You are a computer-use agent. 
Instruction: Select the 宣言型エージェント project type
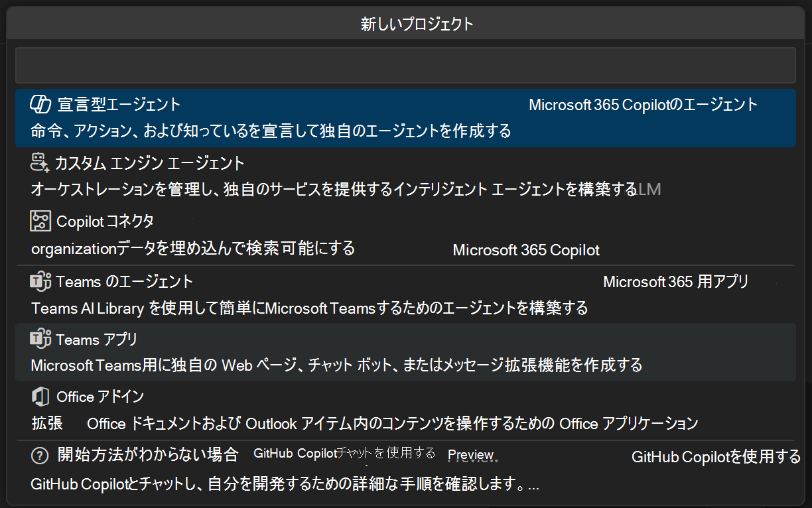265,117
